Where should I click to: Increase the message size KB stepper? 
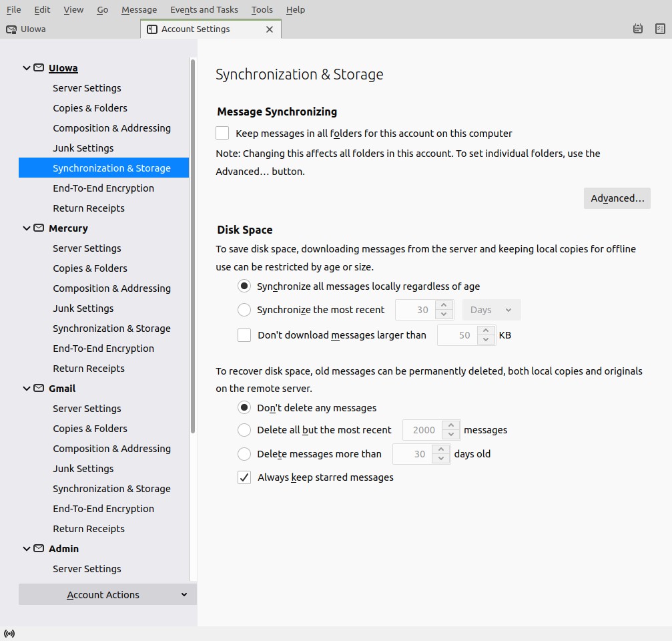point(486,331)
